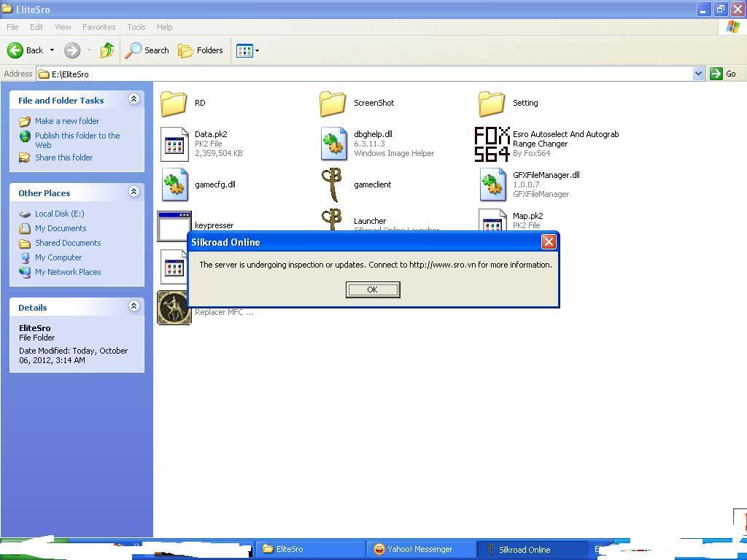Select the gamecfg.dll file icon
Viewport: 747px width, 560px height.
[x=174, y=184]
